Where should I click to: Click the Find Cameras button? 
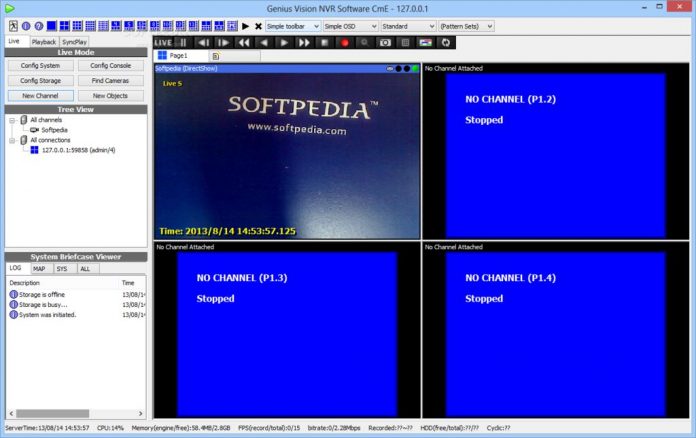click(111, 81)
